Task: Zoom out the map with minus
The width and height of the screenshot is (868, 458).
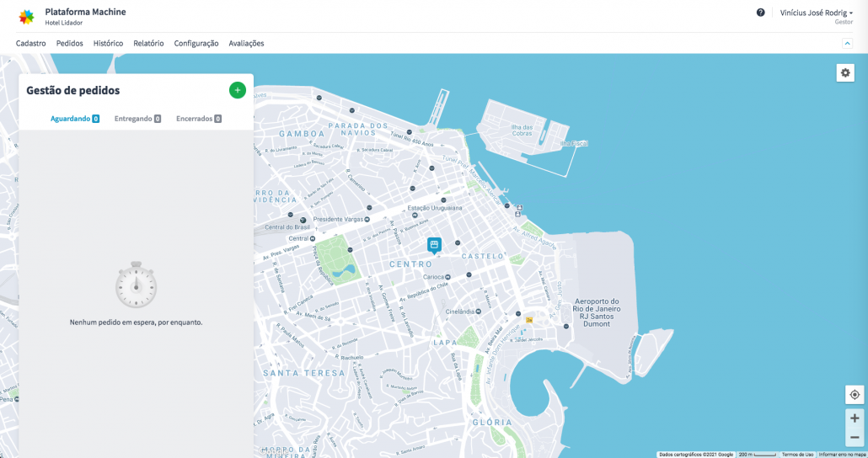Action: click(855, 437)
